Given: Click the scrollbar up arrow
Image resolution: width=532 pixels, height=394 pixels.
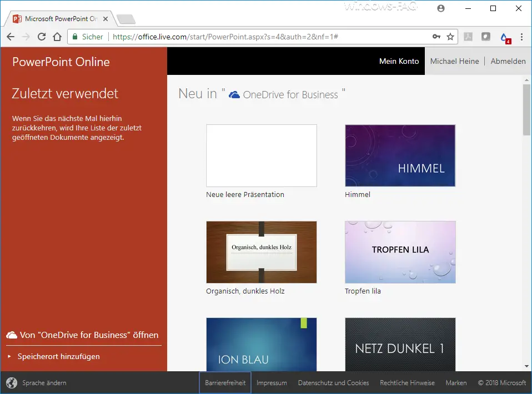Looking at the screenshot, I should 526,80.
